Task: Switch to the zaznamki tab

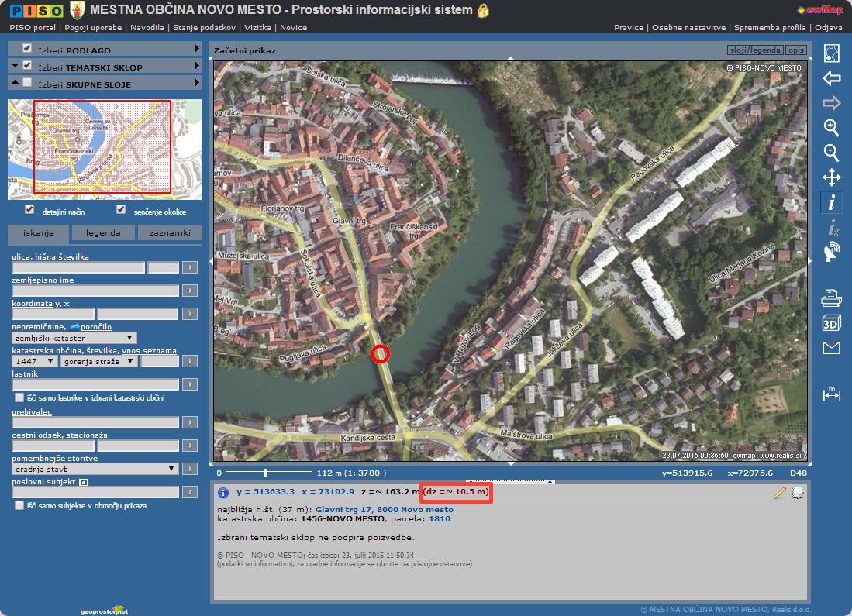Action: (169, 232)
